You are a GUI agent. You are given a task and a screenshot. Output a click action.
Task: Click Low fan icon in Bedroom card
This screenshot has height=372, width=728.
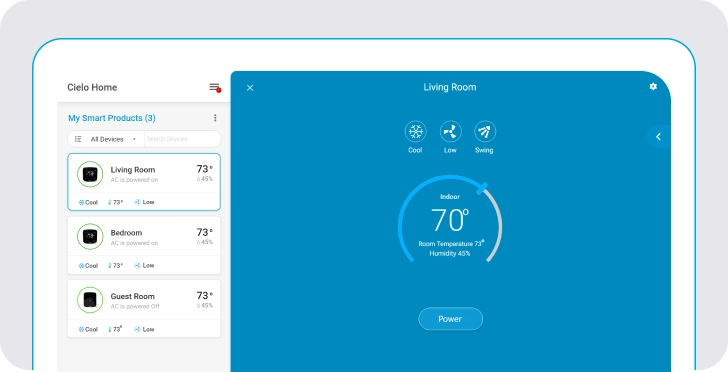click(x=137, y=265)
